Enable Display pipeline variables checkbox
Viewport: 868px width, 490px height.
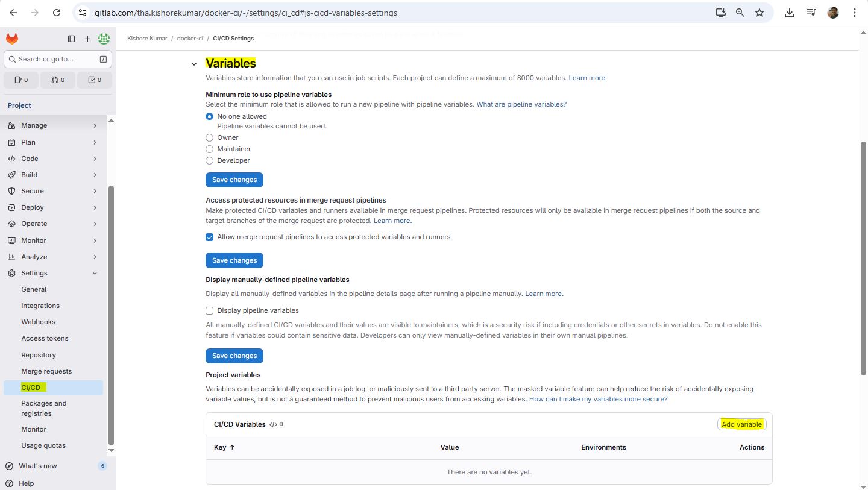point(210,310)
